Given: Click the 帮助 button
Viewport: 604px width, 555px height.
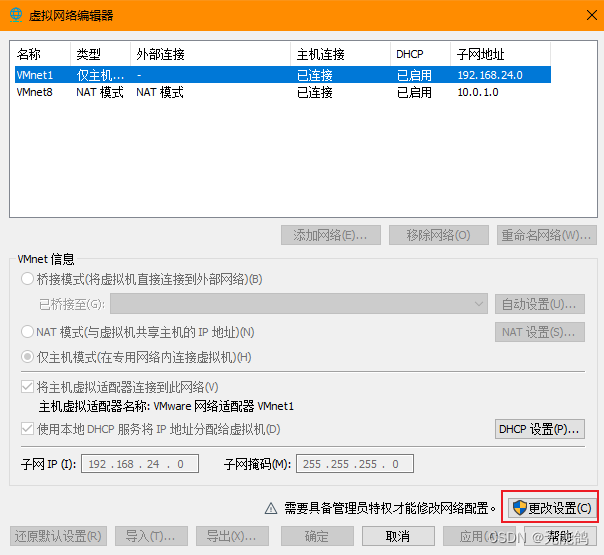Looking at the screenshot, I should click(x=560, y=536).
